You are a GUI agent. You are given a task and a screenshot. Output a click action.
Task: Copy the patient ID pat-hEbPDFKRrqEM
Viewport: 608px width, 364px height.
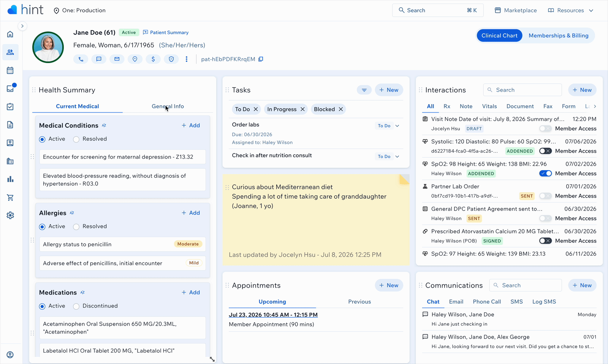261,59
